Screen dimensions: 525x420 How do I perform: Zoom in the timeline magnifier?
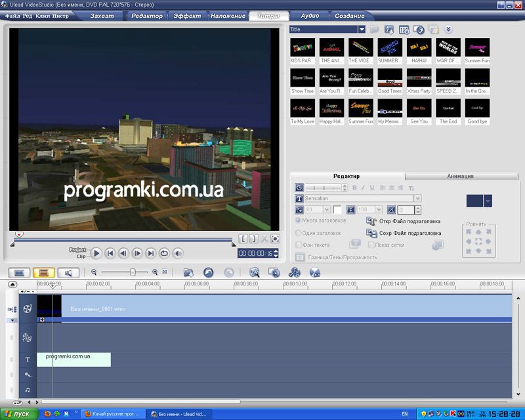pos(155,272)
